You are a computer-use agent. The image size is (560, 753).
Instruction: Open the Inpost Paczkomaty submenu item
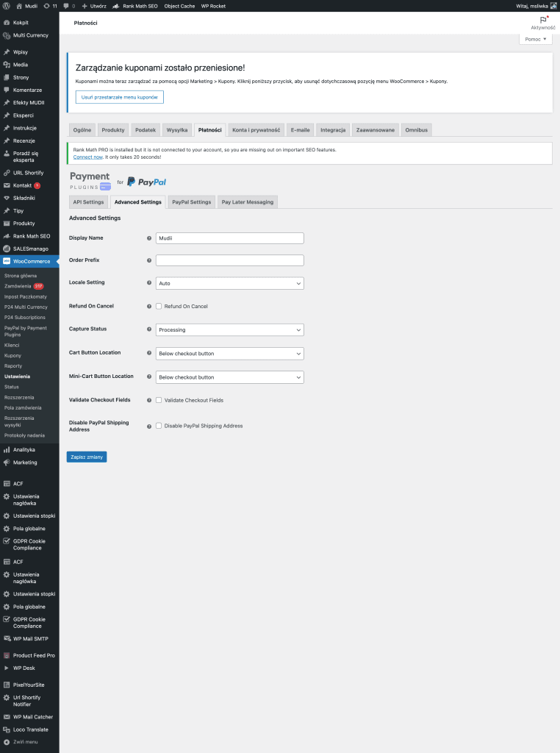26,297
